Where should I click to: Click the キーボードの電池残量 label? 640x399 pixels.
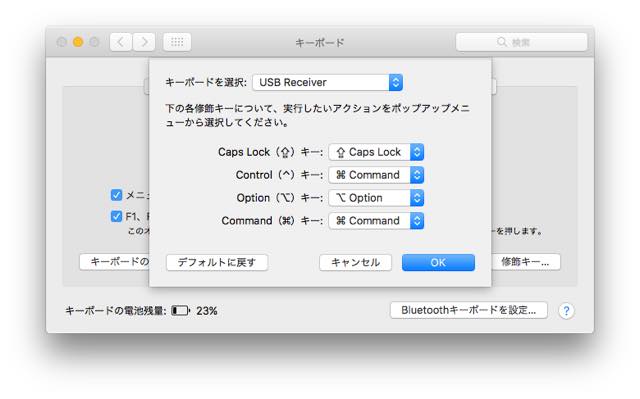point(116,311)
